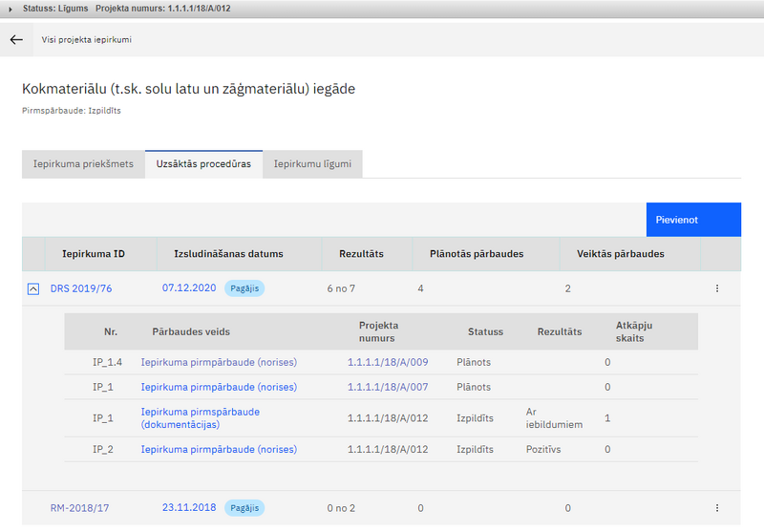This screenshot has width=764, height=532.
Task: Click the Pievienot button
Action: 693,220
